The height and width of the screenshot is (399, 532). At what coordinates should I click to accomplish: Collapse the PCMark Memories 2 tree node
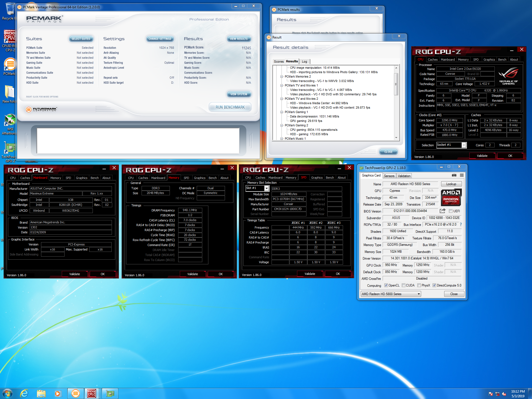pyautogui.click(x=282, y=76)
